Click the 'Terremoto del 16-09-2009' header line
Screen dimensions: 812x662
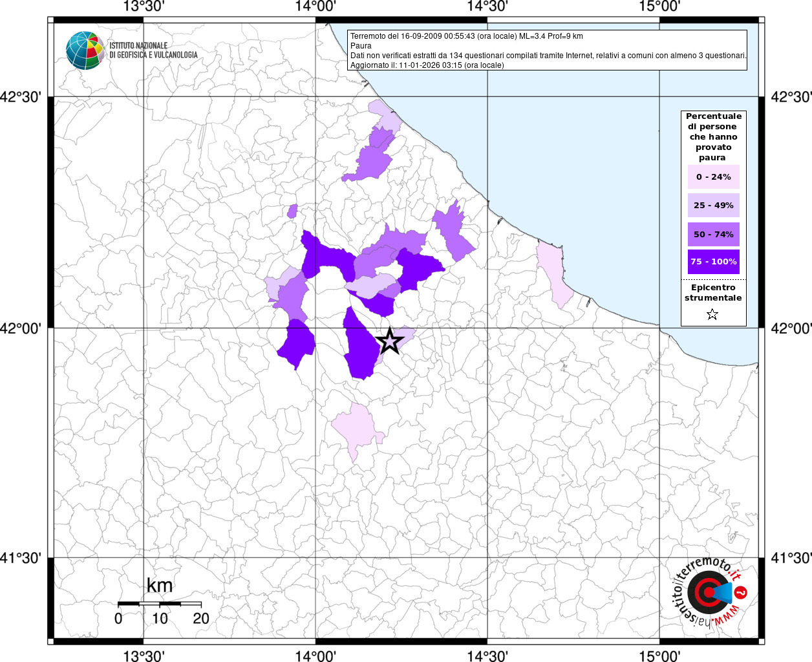pyautogui.click(x=466, y=36)
